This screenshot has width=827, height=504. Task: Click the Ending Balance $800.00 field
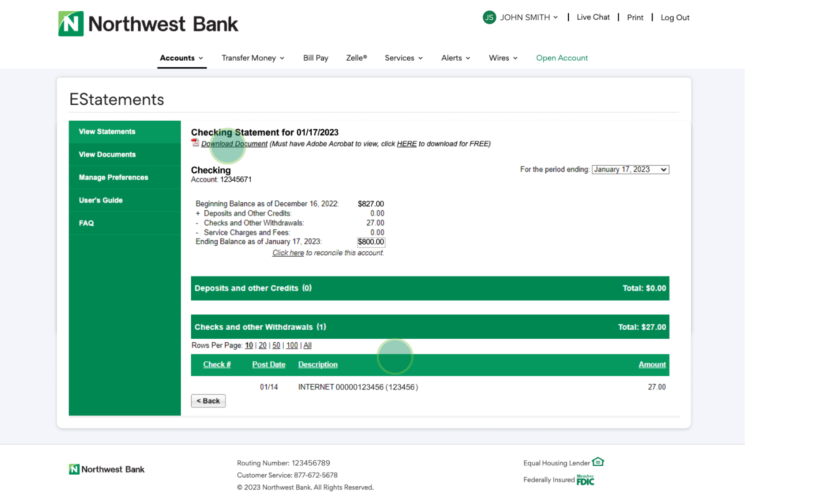(370, 242)
